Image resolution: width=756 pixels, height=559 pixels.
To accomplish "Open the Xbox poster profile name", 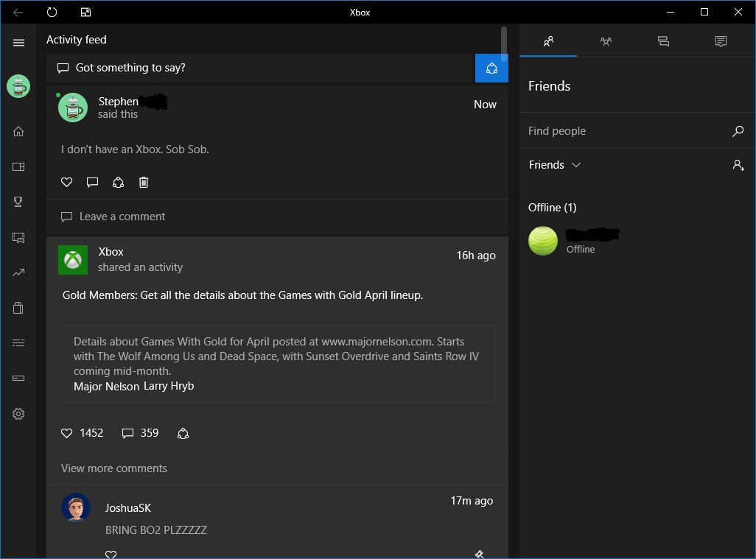I will [111, 252].
